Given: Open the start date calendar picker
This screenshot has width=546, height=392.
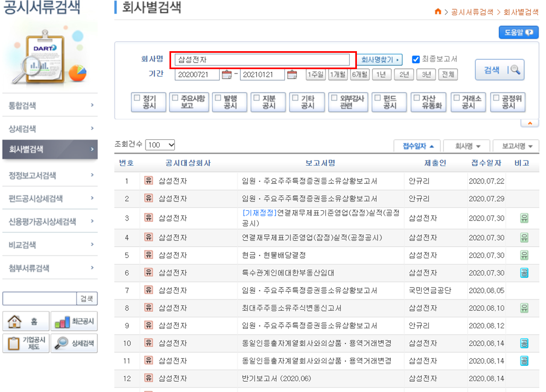Looking at the screenshot, I should (x=227, y=75).
